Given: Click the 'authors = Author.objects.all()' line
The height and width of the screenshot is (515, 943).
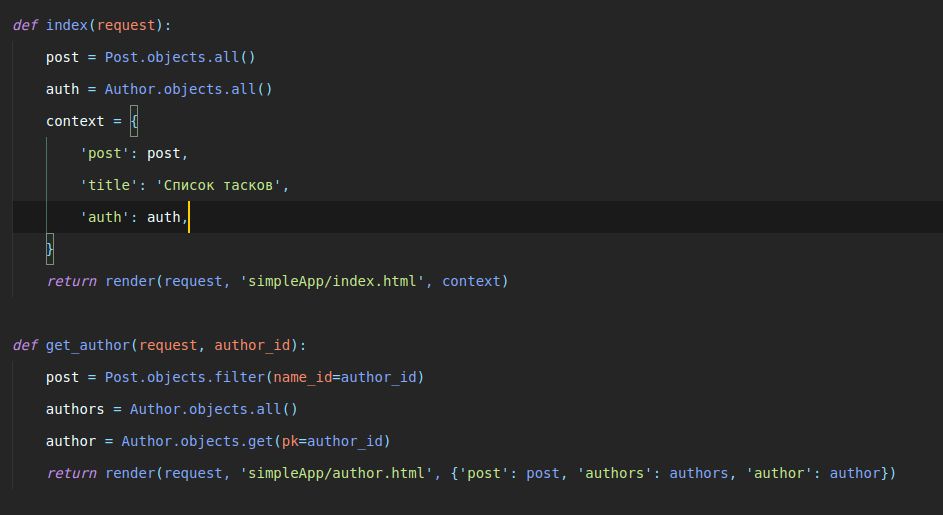Looking at the screenshot, I should 171,409.
